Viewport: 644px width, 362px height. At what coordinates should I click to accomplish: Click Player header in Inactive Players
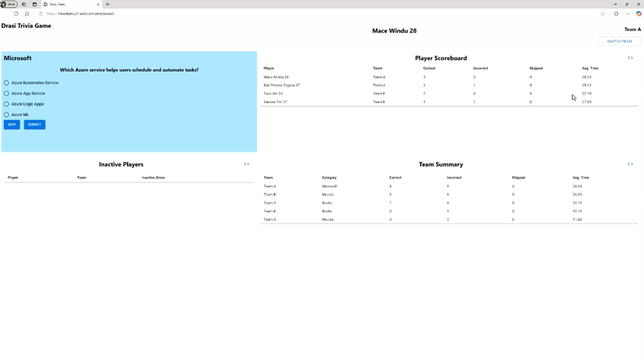tap(13, 178)
